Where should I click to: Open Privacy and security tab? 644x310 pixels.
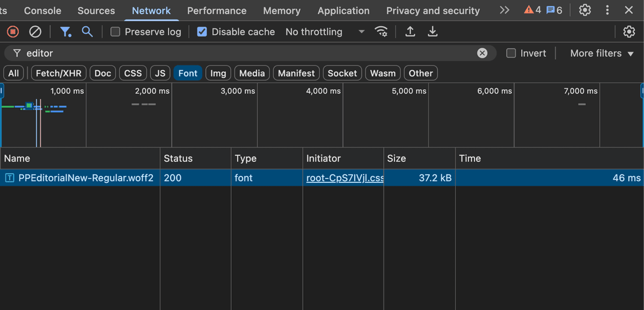pos(433,11)
